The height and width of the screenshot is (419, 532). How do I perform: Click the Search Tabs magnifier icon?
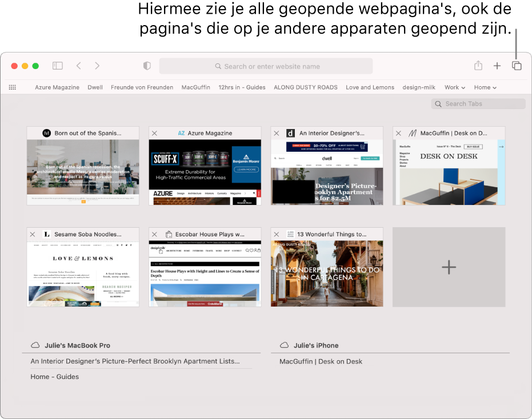click(438, 104)
